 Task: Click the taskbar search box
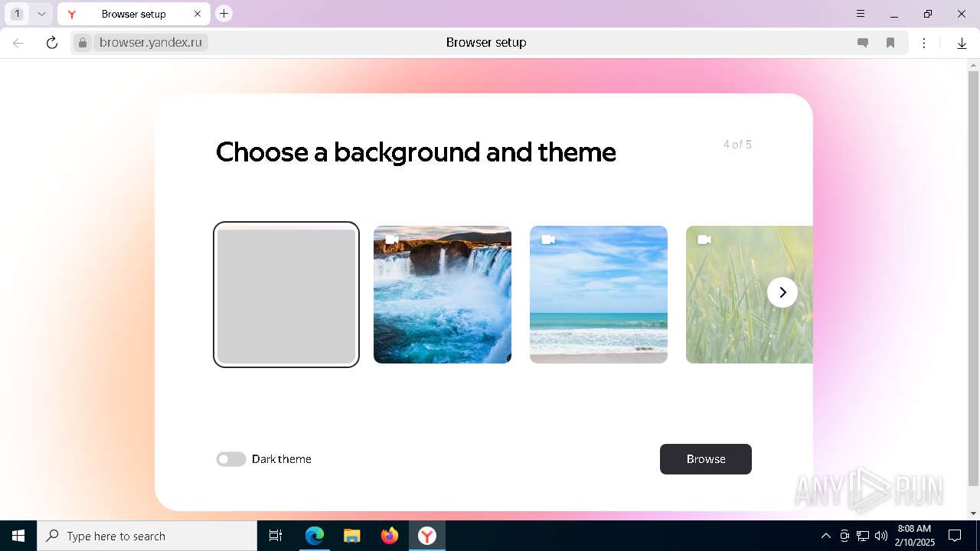coord(147,536)
